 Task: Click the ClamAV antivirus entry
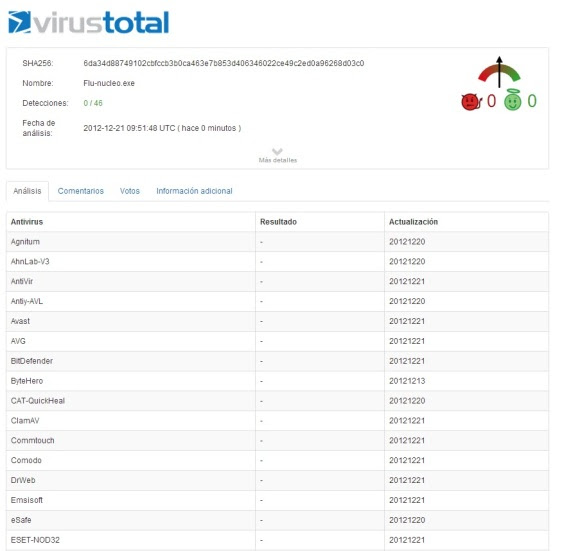pyautogui.click(x=25, y=421)
